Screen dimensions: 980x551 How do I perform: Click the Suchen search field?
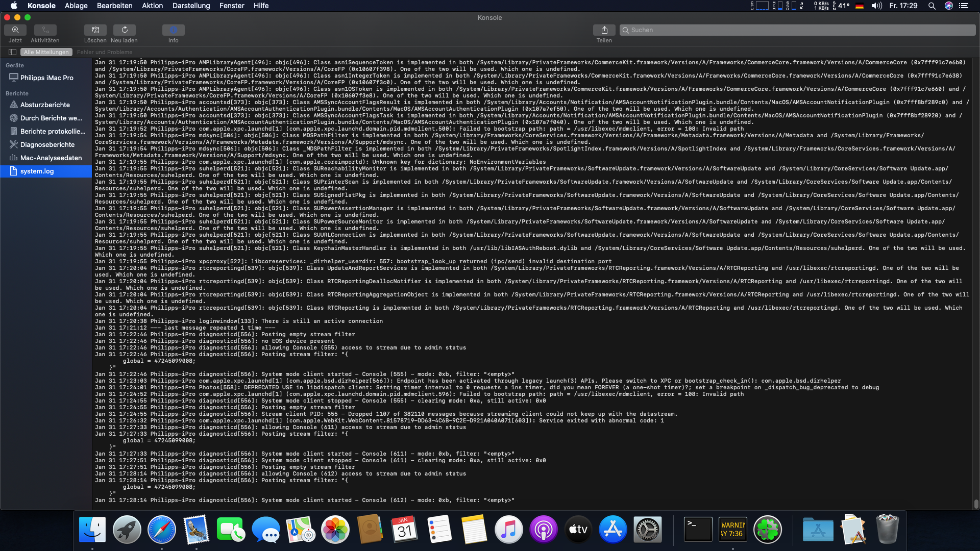point(796,30)
